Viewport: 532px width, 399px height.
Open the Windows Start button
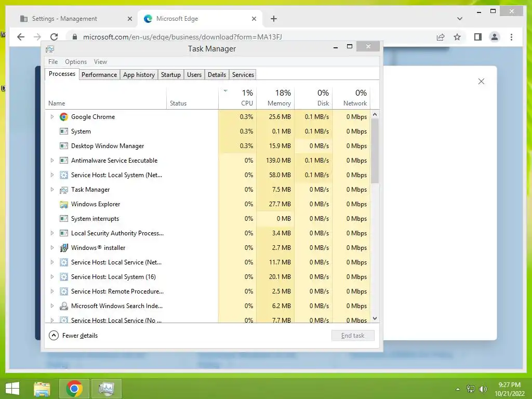(12, 389)
